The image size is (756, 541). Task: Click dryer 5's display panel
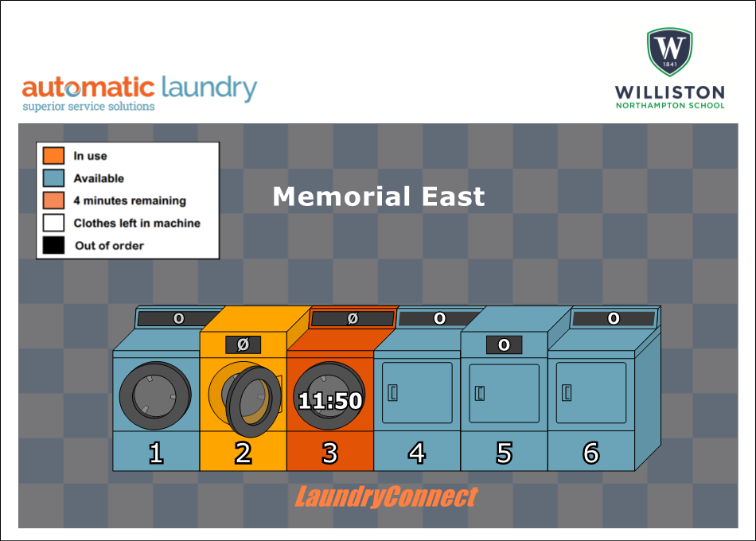[504, 345]
